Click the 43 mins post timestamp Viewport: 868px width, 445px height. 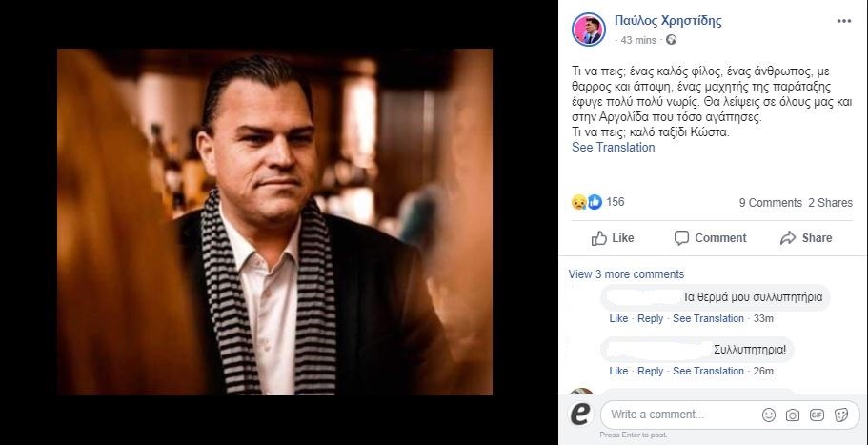tap(638, 40)
